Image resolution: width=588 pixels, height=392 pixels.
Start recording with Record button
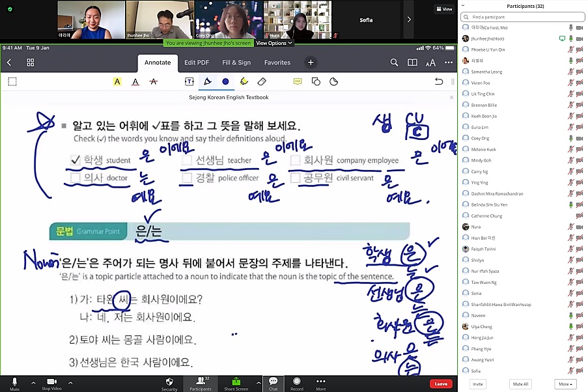297,384
